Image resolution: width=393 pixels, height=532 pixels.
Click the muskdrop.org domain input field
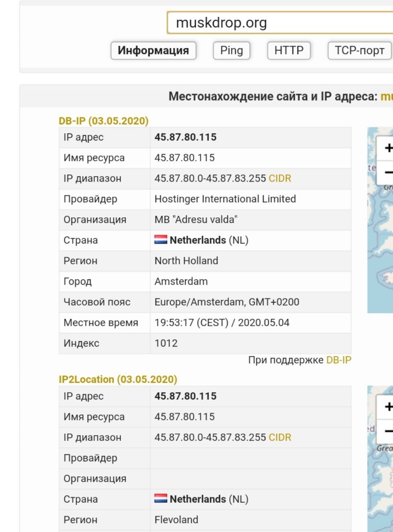pyautogui.click(x=280, y=22)
